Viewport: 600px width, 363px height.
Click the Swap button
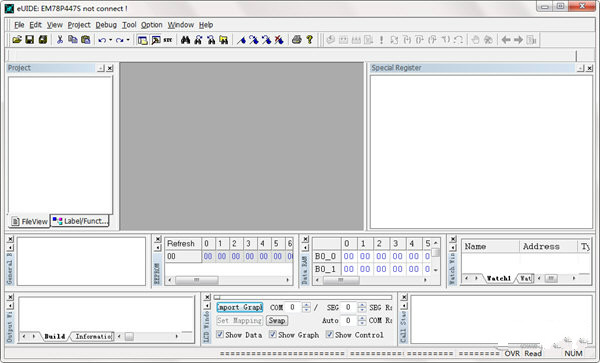(x=277, y=321)
